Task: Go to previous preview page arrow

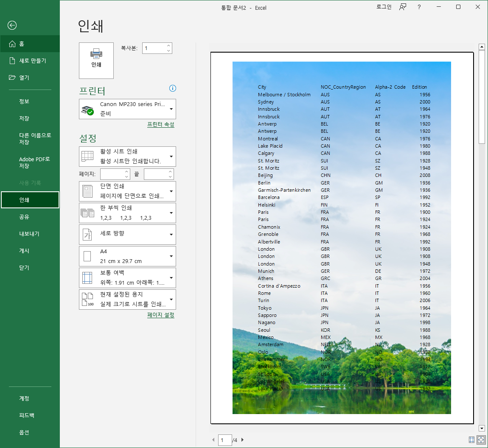Action: (x=213, y=440)
